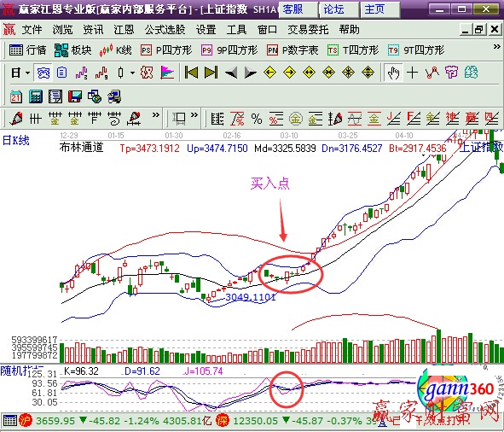Screen dimensions: 504x432
Task: Open the calculator icon
Action: pos(36,96)
